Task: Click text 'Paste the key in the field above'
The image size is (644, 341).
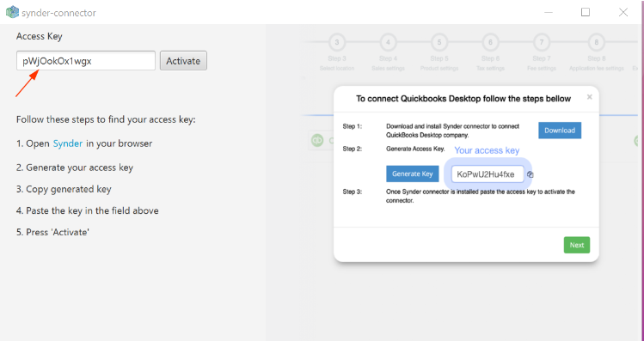Action: (x=92, y=211)
